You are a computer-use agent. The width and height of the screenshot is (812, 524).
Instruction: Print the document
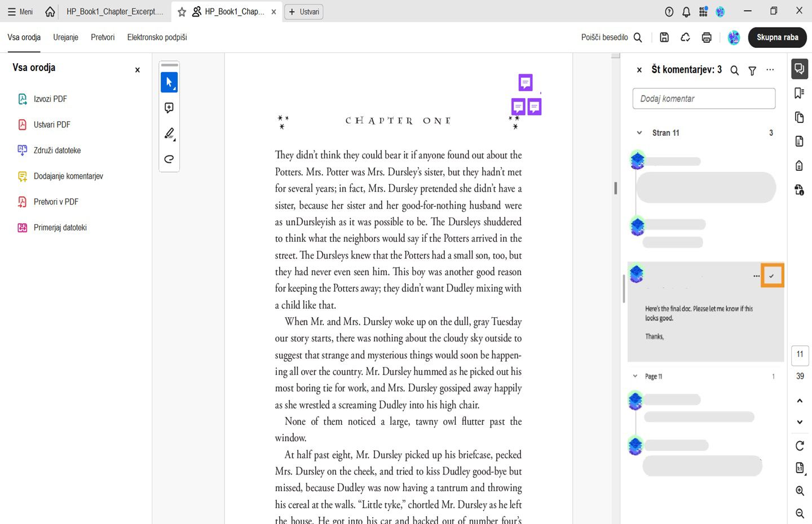click(707, 37)
